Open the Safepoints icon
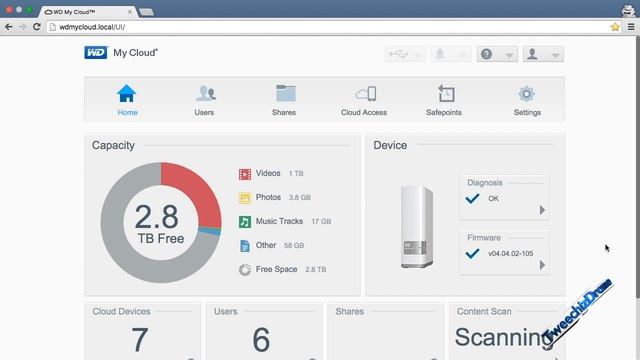This screenshot has width=640, height=360. click(446, 93)
